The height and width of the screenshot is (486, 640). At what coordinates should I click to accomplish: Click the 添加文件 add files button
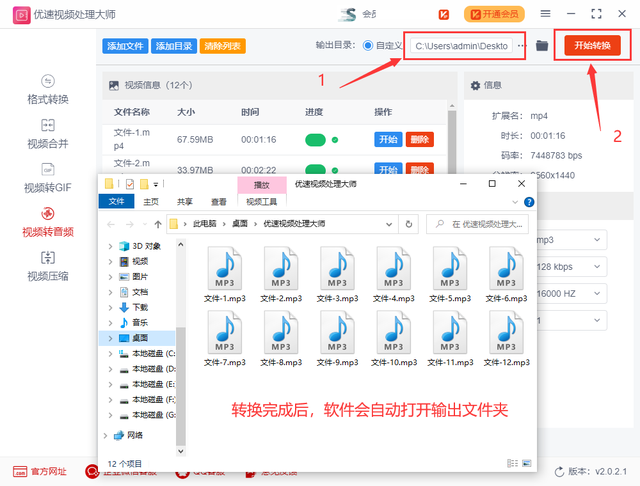pyautogui.click(x=125, y=46)
